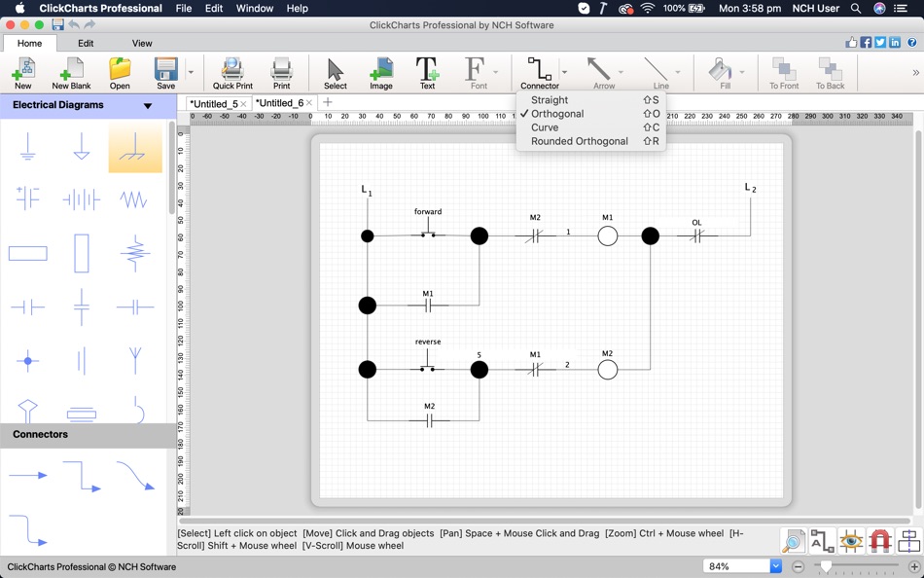The height and width of the screenshot is (578, 924).
Task: Click the undo arrow in title bar
Action: click(74, 24)
